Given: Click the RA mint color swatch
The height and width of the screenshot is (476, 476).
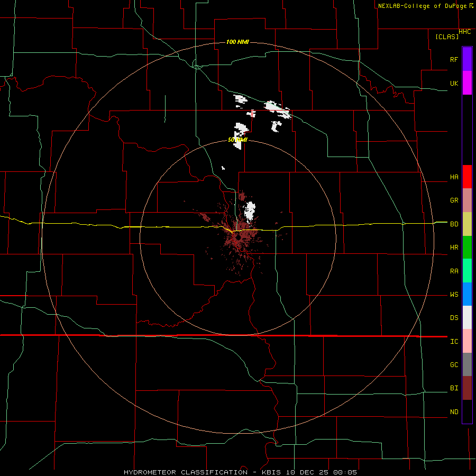Looking at the screenshot, I should (467, 271).
